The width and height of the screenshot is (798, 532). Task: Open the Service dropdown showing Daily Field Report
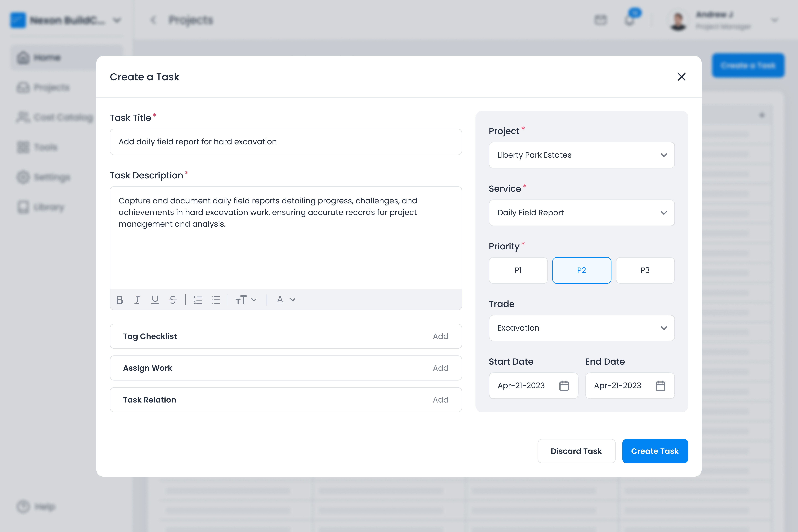(582, 213)
